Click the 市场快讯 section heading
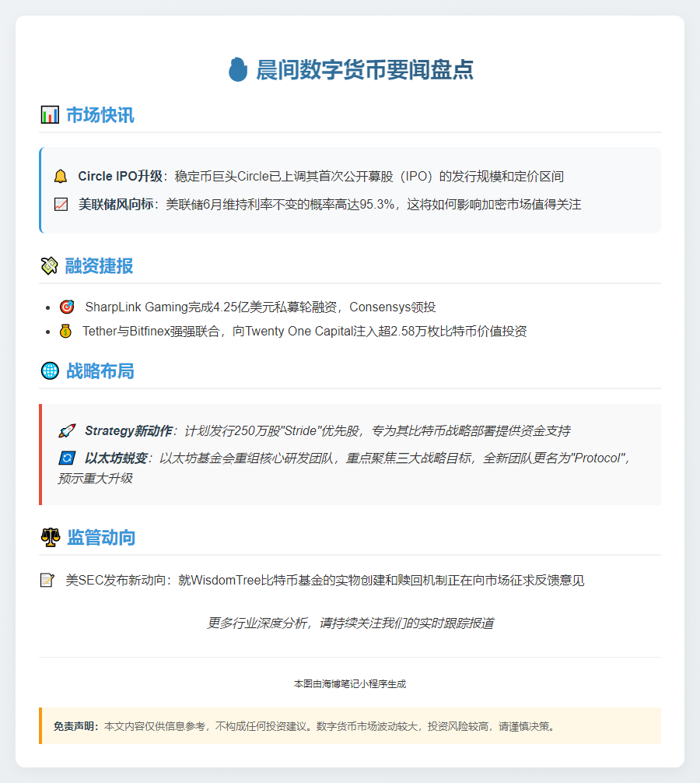The width and height of the screenshot is (700, 783). click(100, 115)
